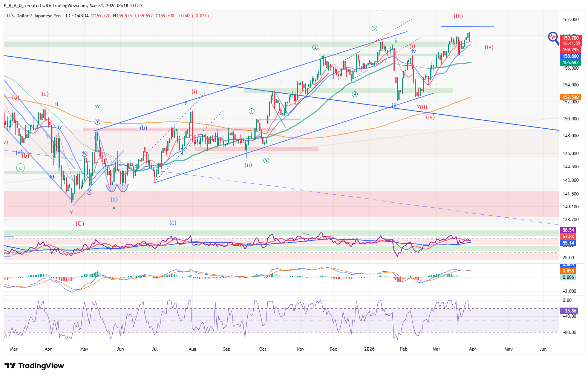The image size is (588, 377).
Task: Select the green circled 2 wave marker
Action: (266, 160)
